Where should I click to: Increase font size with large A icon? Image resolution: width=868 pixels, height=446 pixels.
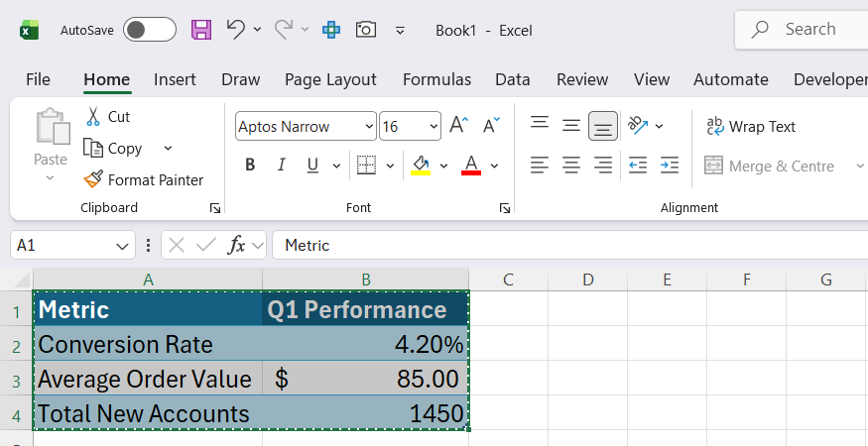[x=459, y=125]
